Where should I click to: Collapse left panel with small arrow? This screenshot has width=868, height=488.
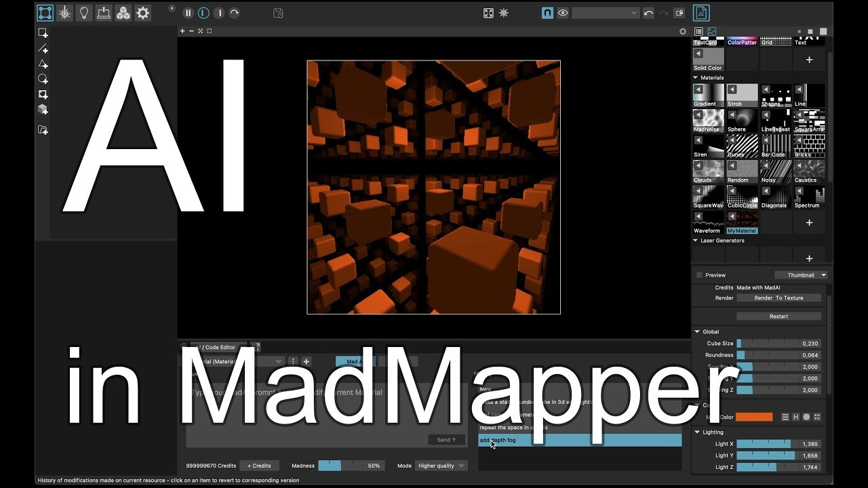click(x=172, y=9)
